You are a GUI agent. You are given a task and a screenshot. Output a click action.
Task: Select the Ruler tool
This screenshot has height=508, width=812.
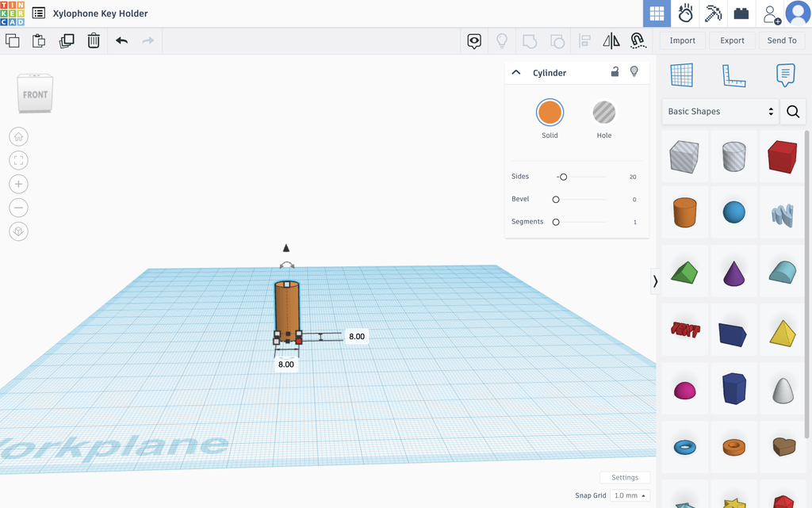coord(733,75)
